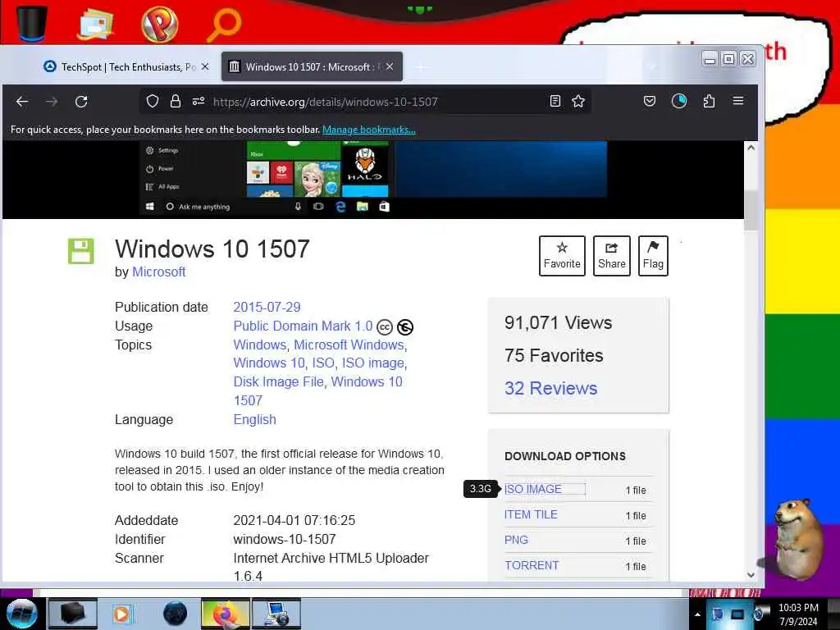Click the Share button
The height and width of the screenshot is (630, 840).
(611, 256)
